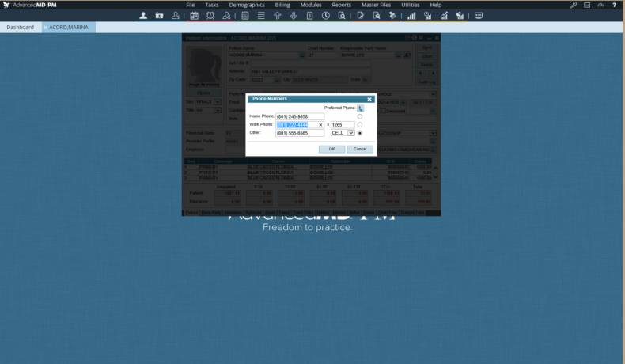The height and width of the screenshot is (364, 625).
Task: Click the bar chart with clock icon
Action: click(428, 16)
